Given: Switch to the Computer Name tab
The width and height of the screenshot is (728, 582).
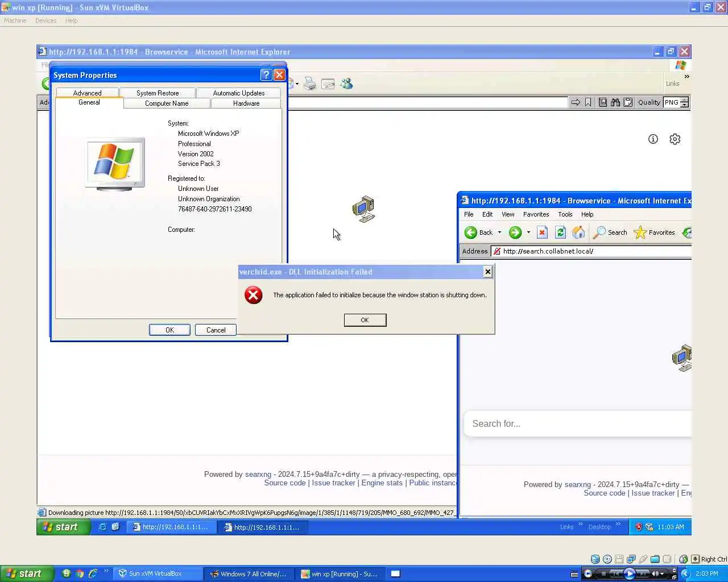Looking at the screenshot, I should click(x=167, y=103).
